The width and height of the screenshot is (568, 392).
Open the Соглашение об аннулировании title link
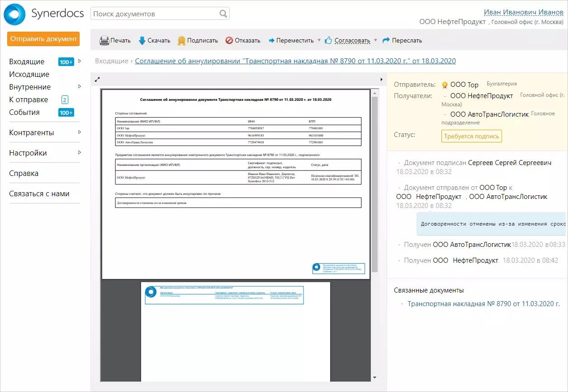click(295, 61)
